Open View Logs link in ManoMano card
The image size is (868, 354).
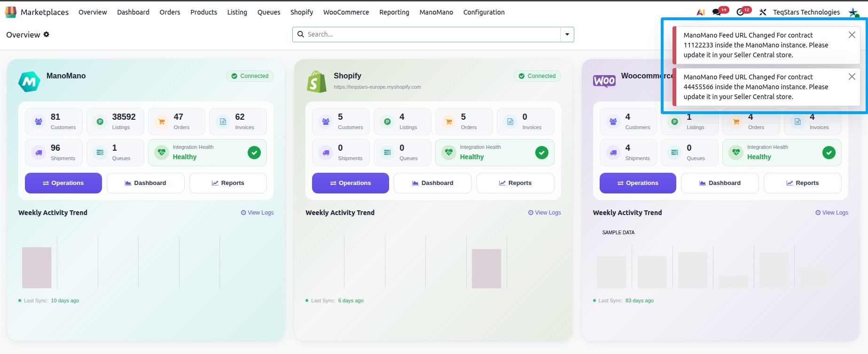click(257, 213)
